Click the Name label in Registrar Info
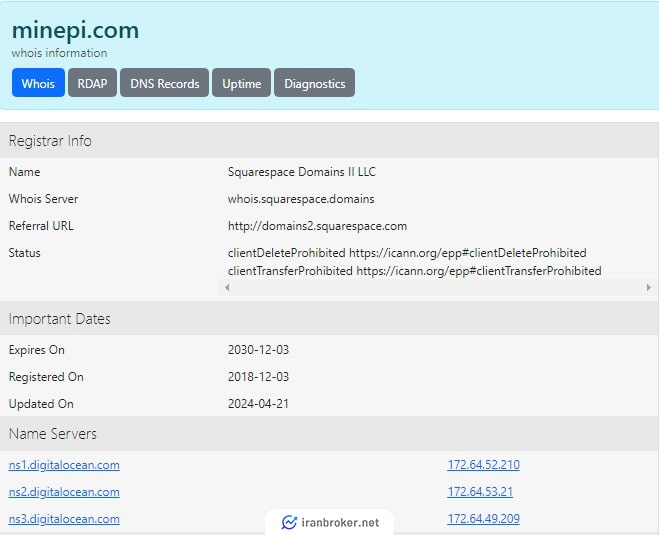 click(24, 172)
